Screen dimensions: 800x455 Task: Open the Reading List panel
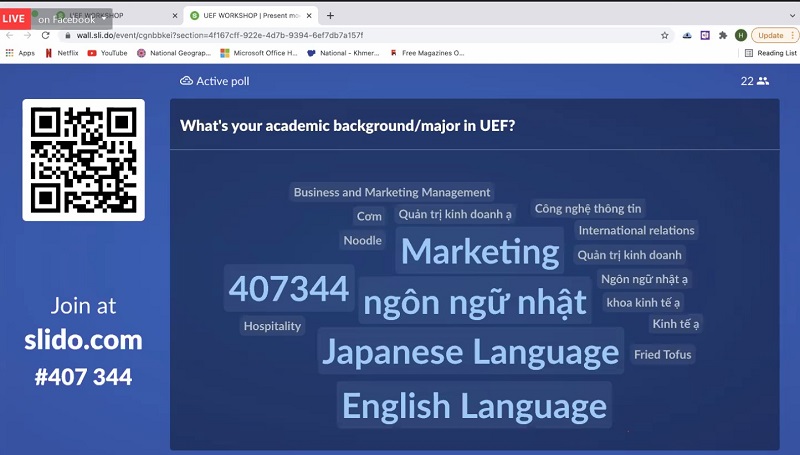point(770,53)
